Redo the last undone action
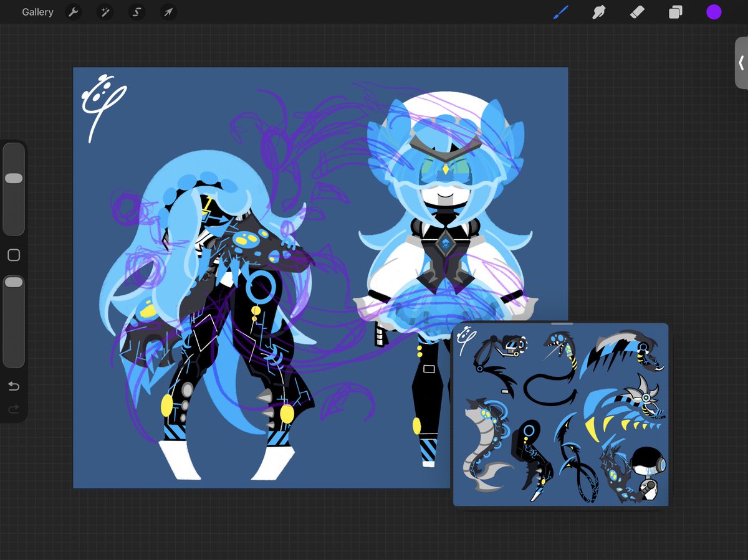Image resolution: width=748 pixels, height=560 pixels. 14,409
